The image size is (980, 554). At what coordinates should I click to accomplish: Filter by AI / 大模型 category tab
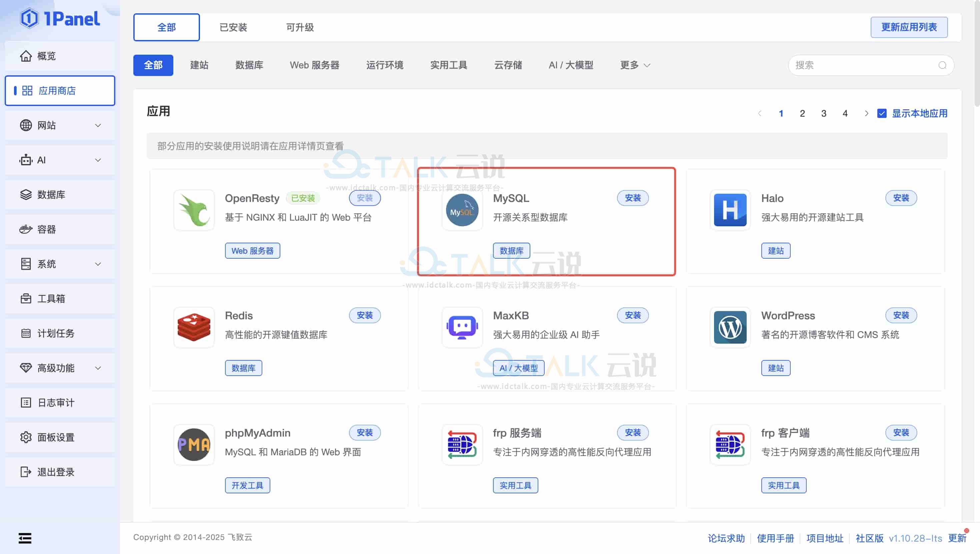[x=571, y=65]
